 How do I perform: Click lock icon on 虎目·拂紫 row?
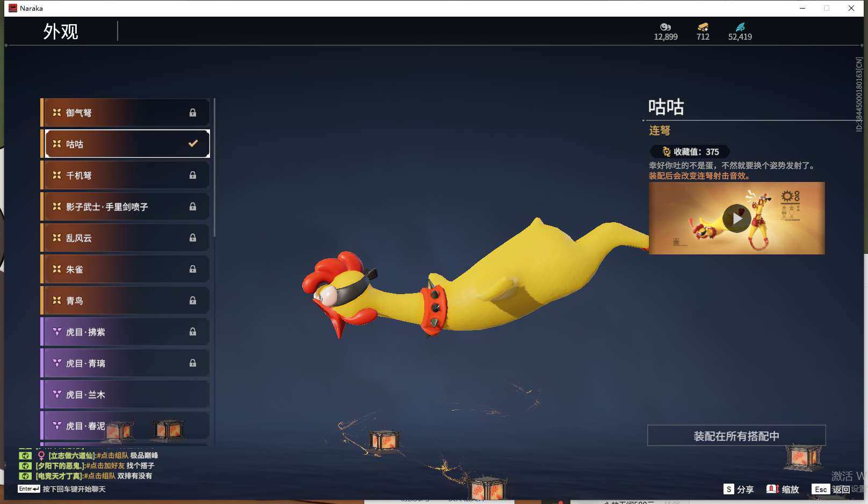pyautogui.click(x=193, y=332)
